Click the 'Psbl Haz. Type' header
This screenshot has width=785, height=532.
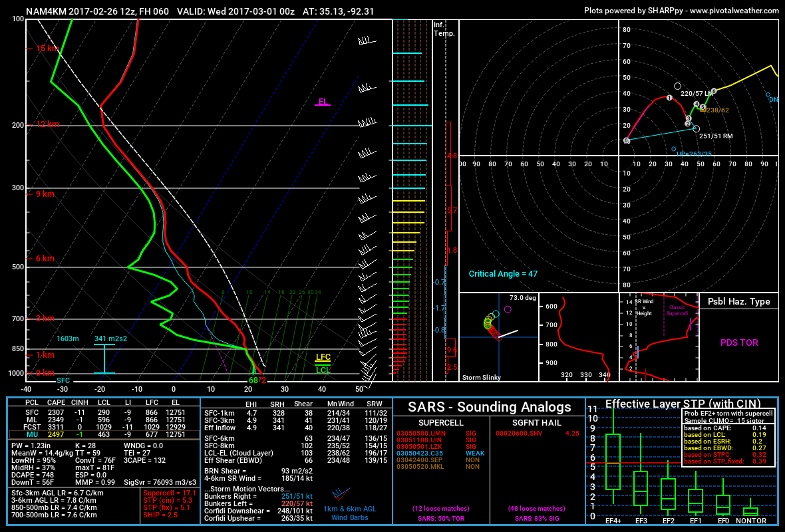pyautogui.click(x=739, y=301)
